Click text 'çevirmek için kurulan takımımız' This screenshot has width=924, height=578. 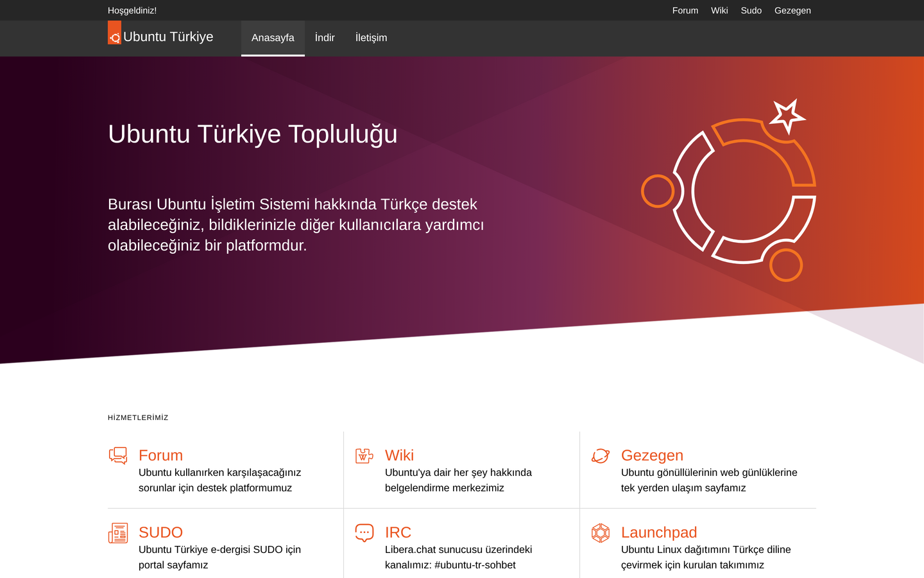[693, 565]
